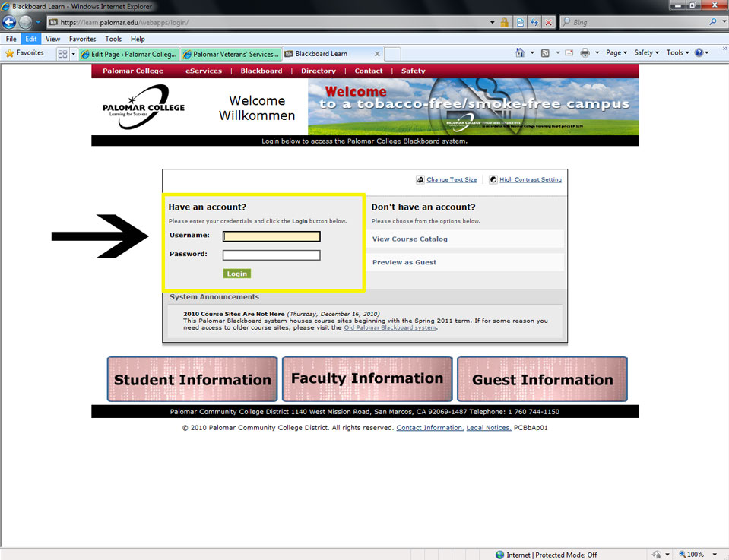Open View Course Catalog
This screenshot has width=729, height=560.
pyautogui.click(x=410, y=239)
